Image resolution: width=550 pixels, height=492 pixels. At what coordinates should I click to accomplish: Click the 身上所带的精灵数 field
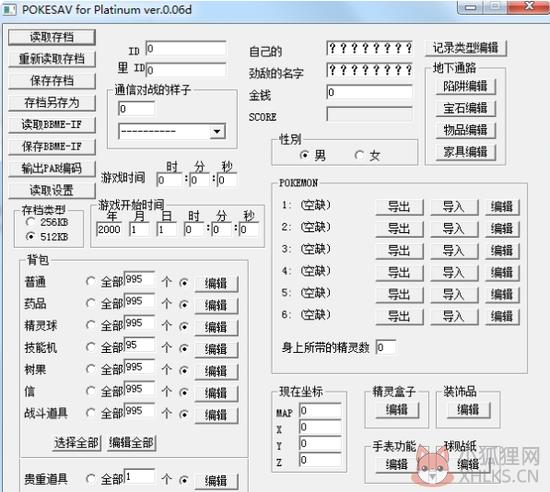pyautogui.click(x=386, y=347)
